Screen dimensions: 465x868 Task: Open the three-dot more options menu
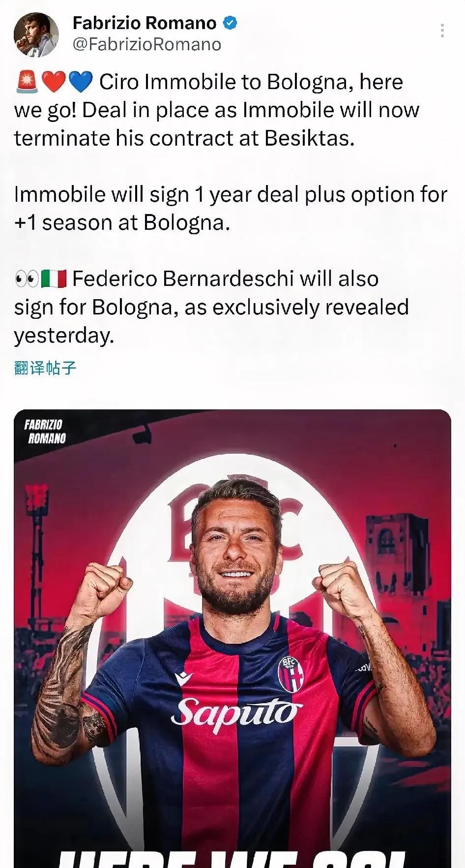pos(442,31)
